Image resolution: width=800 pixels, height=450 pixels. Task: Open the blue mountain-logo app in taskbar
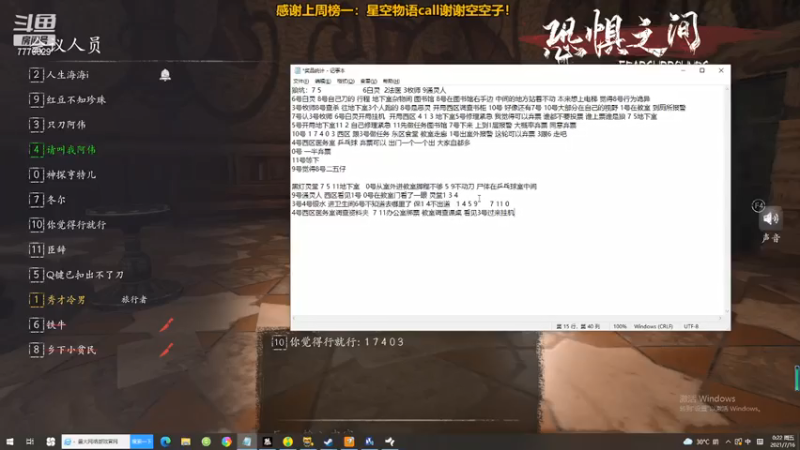coord(369,442)
